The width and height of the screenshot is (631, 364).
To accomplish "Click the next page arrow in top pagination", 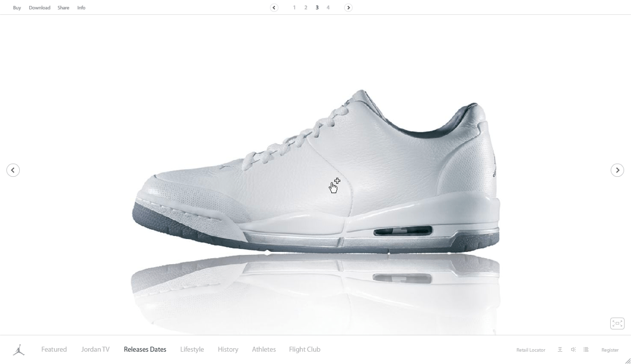I will tap(348, 8).
